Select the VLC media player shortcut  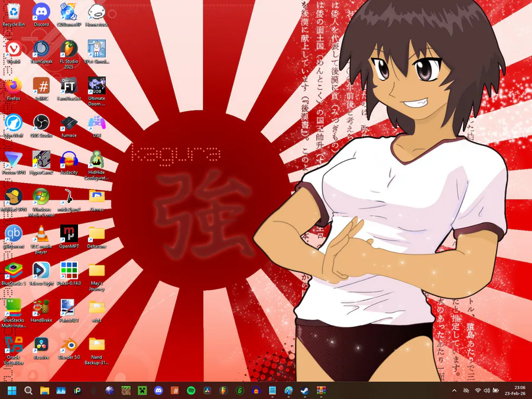41,239
